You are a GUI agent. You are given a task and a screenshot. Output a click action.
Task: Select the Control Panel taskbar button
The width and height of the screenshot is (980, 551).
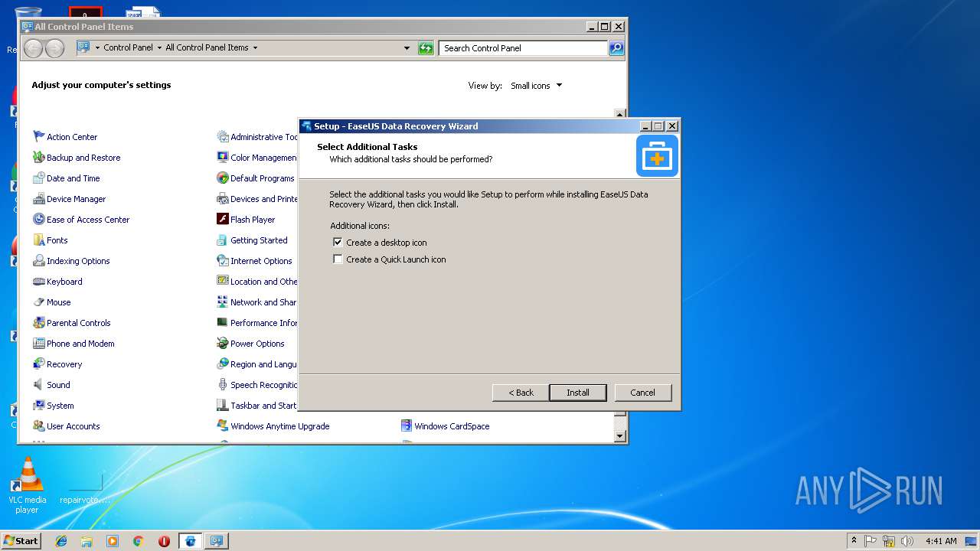coord(217,541)
